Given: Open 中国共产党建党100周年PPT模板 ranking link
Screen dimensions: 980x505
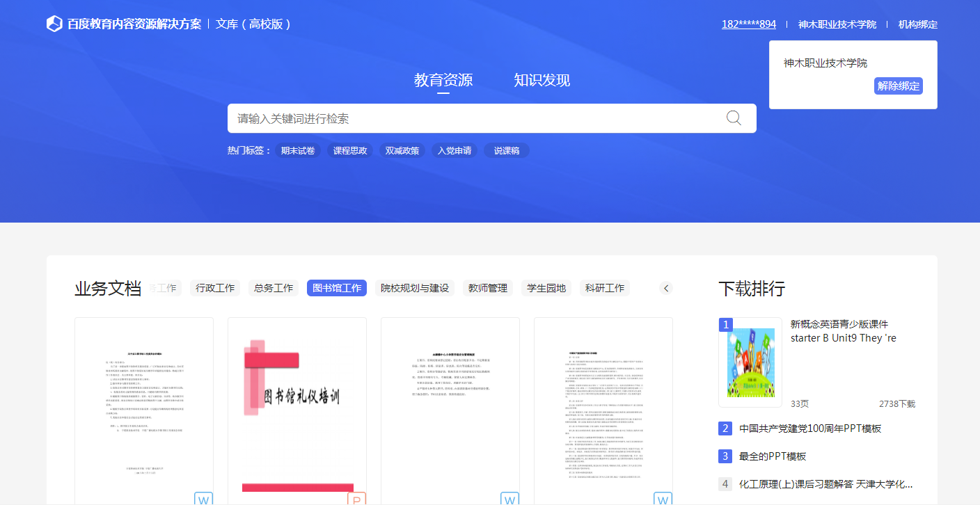Looking at the screenshot, I should coord(809,428).
